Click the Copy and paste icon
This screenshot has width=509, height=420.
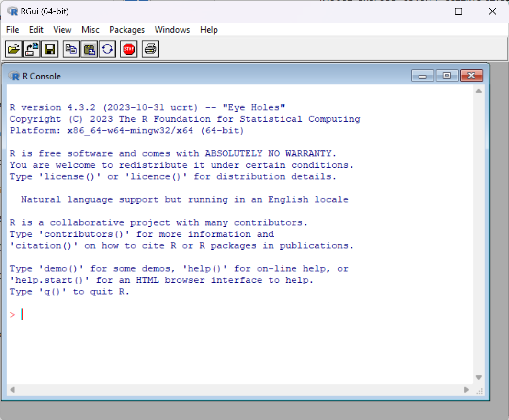click(108, 49)
